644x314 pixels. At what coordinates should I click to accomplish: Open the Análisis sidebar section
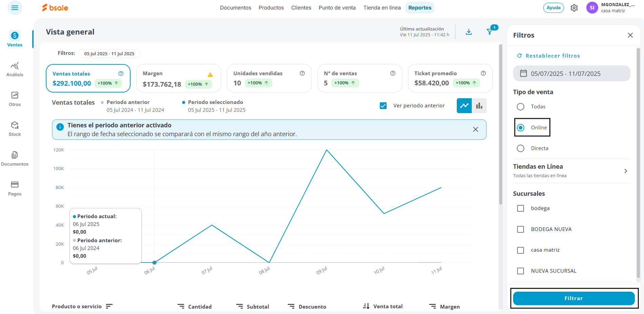pos(15,69)
